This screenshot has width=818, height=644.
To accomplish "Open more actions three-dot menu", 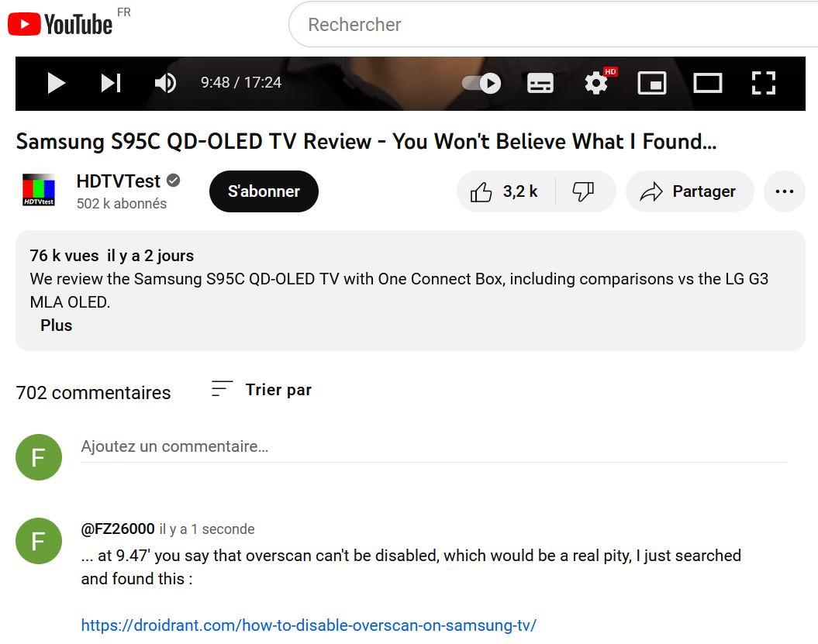I will (784, 191).
